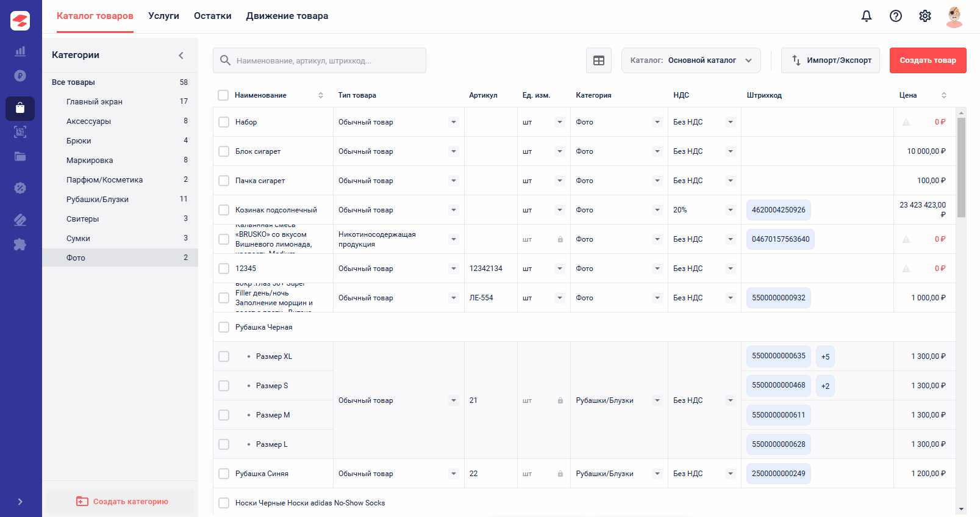Go to Движение товара tab
The width and height of the screenshot is (980, 517).
coord(287,16)
